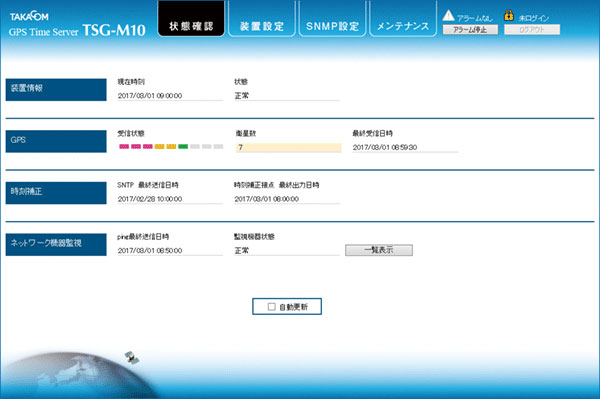Go to the メンテナンス tab
The height and width of the screenshot is (399, 600).
click(x=403, y=19)
